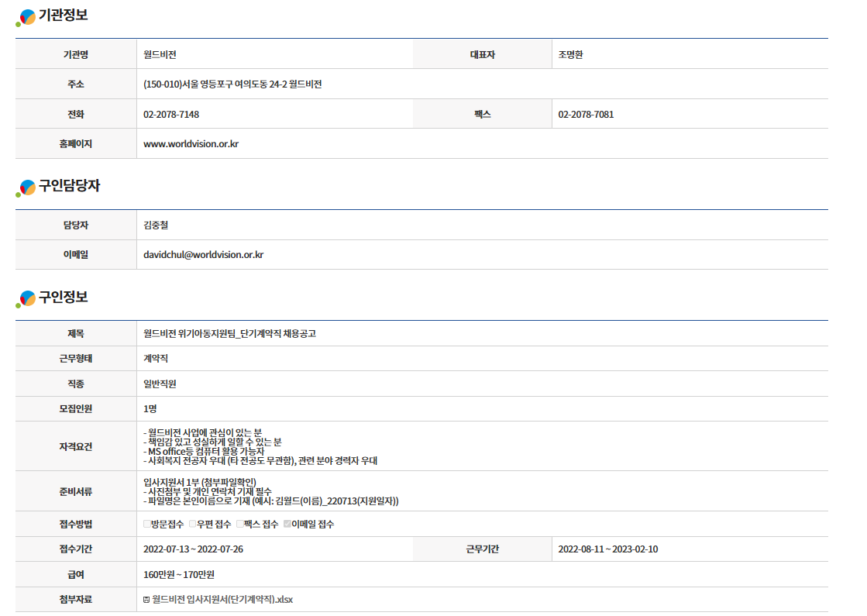The height and width of the screenshot is (616, 867).
Task: Download 월드비전 입사지원서(단기계약직).xlsx attachment
Action: [222, 600]
